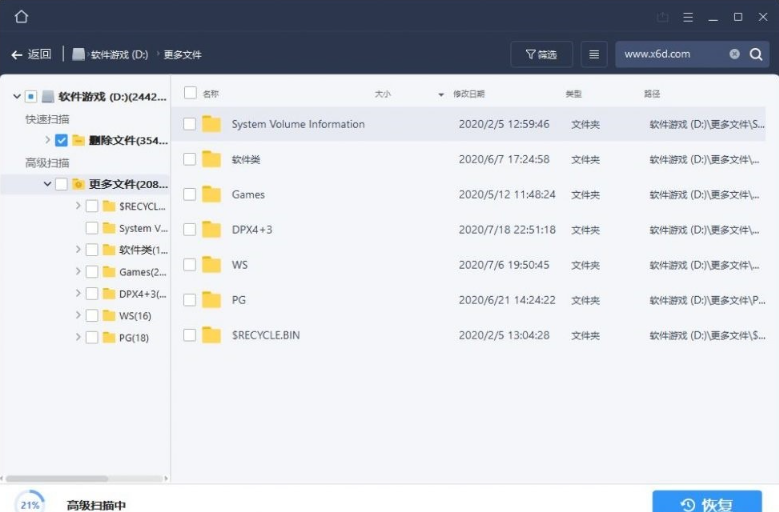Sort by the 路径 column header
The height and width of the screenshot is (512, 779).
click(x=652, y=94)
